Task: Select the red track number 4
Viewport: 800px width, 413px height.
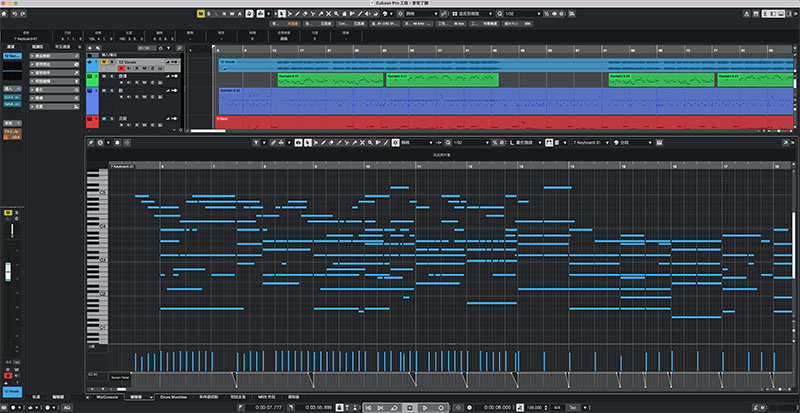Action: [92, 122]
